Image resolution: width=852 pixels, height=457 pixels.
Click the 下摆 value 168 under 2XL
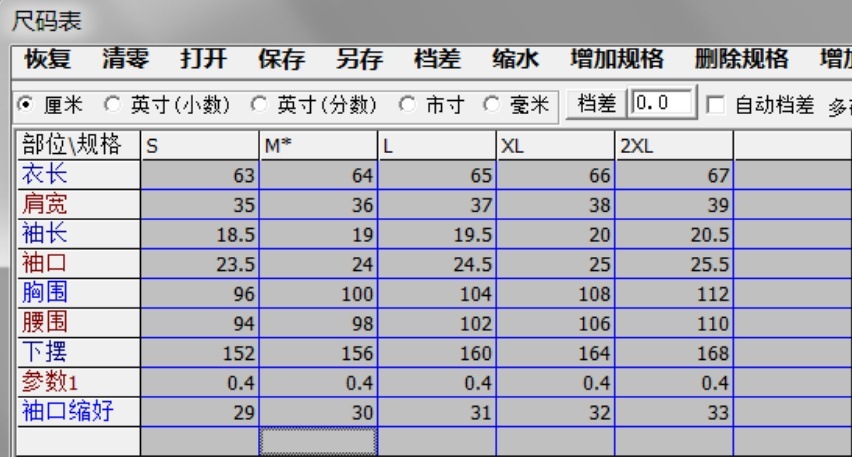point(674,353)
